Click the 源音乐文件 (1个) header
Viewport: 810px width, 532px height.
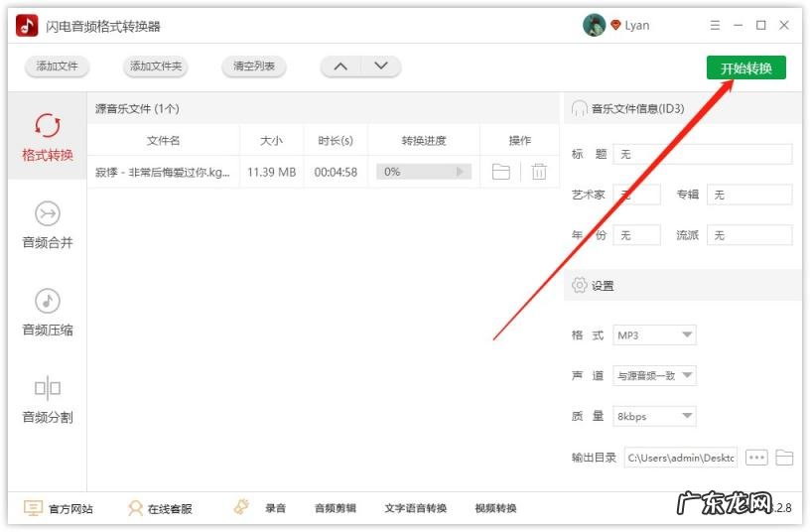[137, 109]
